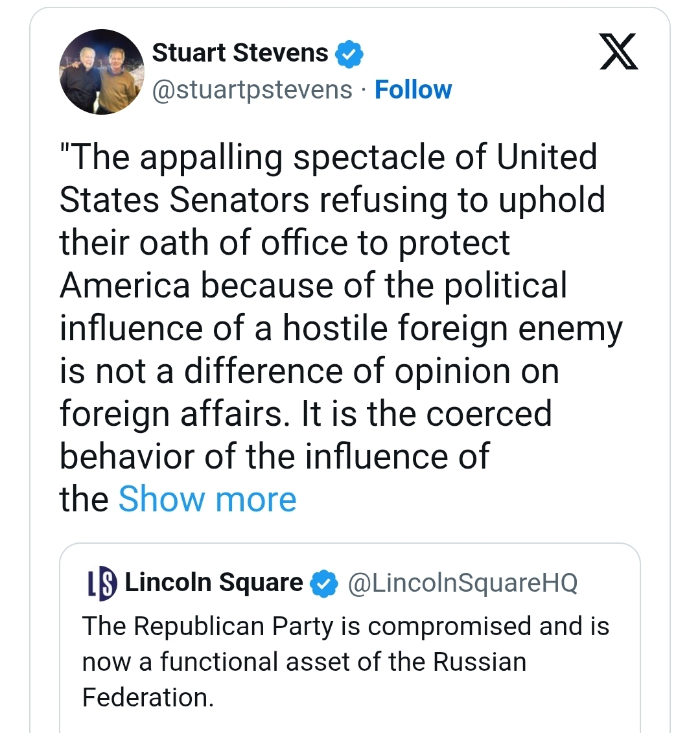Expand the tweet with Show more

coord(207,499)
